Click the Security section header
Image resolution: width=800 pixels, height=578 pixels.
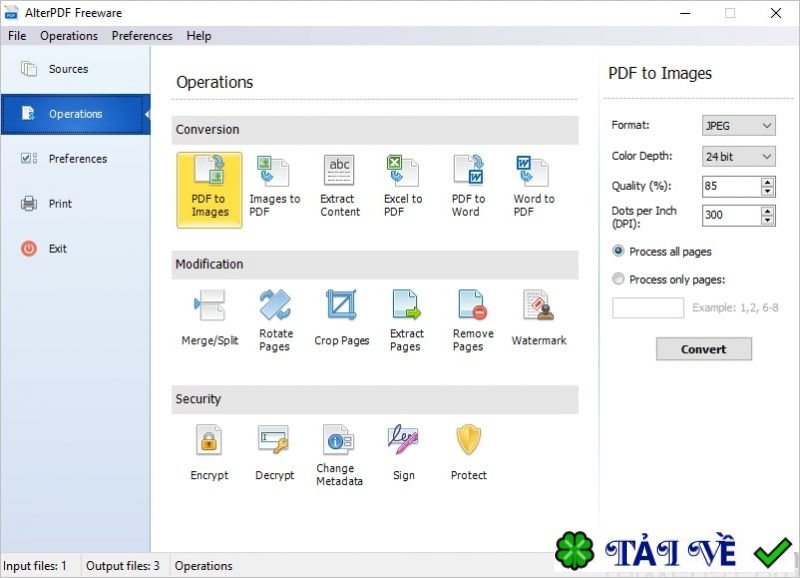coord(374,399)
